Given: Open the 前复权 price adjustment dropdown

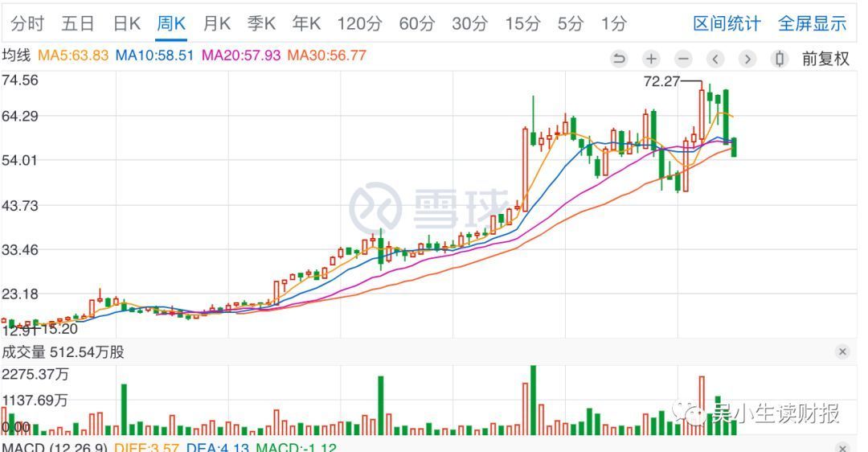Looking at the screenshot, I should point(825,59).
